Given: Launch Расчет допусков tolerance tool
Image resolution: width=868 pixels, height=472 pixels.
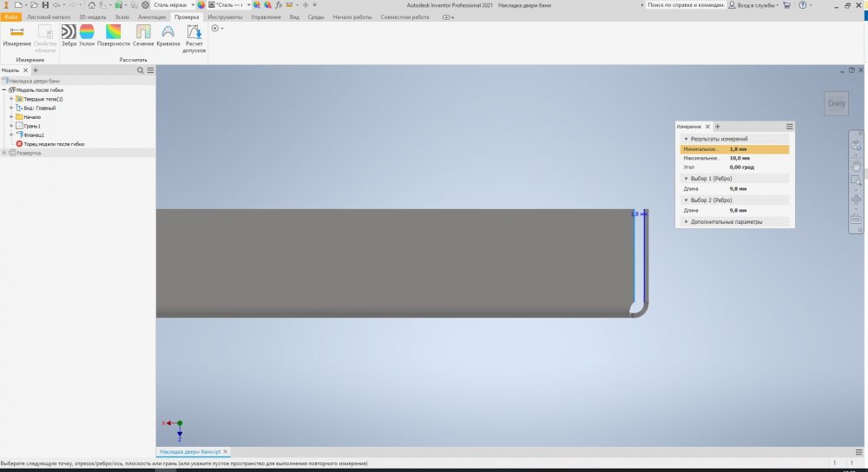Looking at the screenshot, I should (x=194, y=37).
